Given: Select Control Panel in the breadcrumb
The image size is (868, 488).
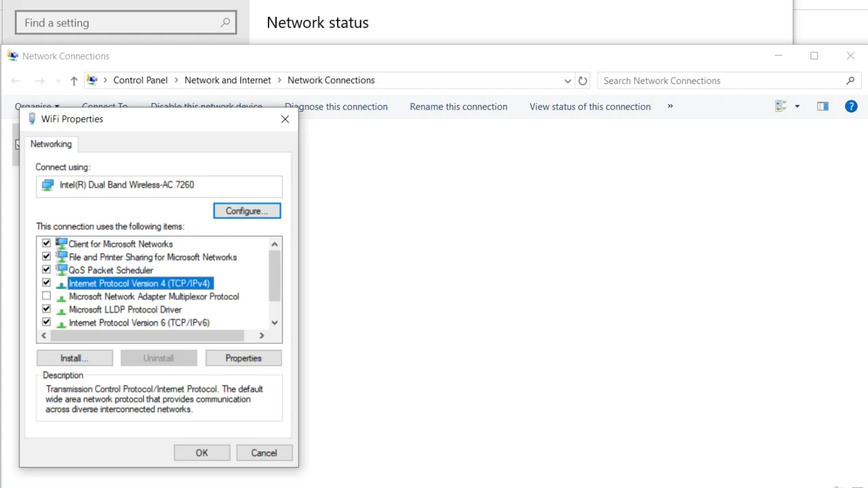Looking at the screenshot, I should click(x=140, y=80).
